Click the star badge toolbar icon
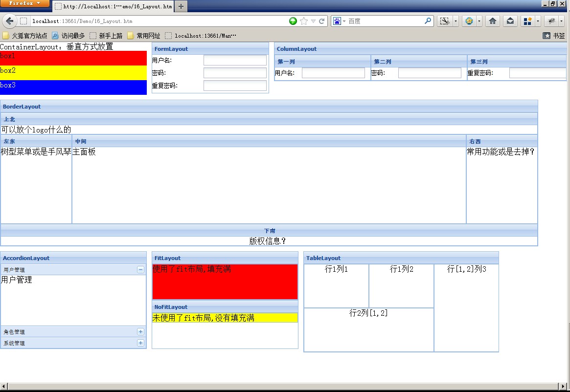 (469, 21)
